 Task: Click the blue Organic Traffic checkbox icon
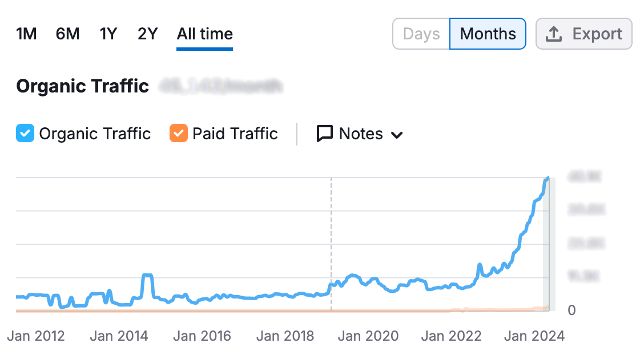24,134
